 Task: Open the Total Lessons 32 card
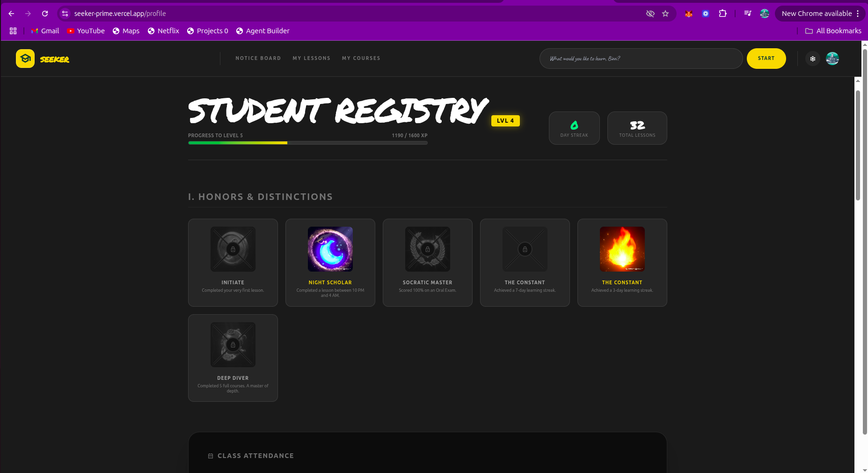pos(637,128)
